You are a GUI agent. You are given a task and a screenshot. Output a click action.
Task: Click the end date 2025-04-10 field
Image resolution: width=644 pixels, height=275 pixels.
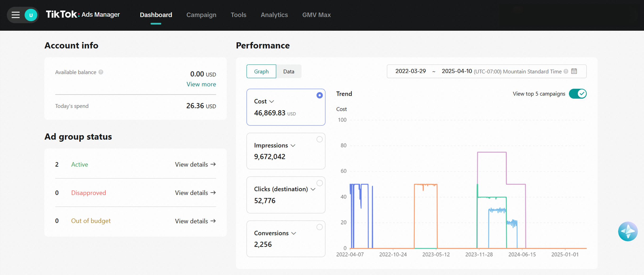457,71
